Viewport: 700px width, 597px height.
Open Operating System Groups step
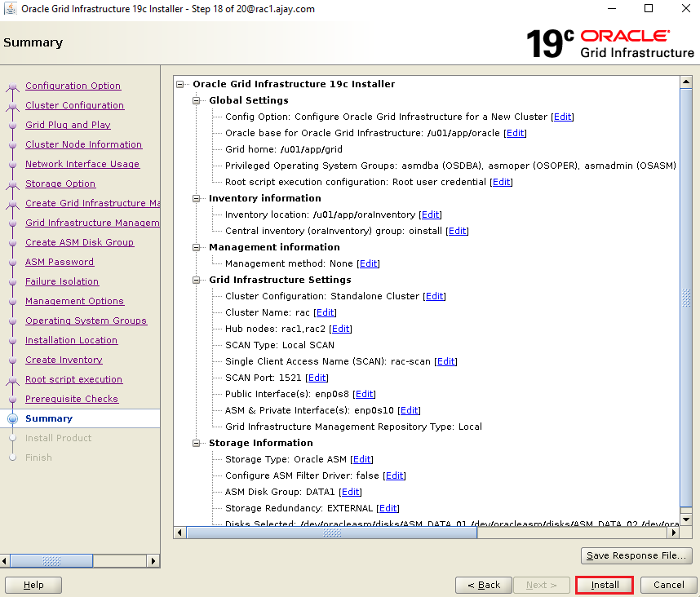(86, 321)
